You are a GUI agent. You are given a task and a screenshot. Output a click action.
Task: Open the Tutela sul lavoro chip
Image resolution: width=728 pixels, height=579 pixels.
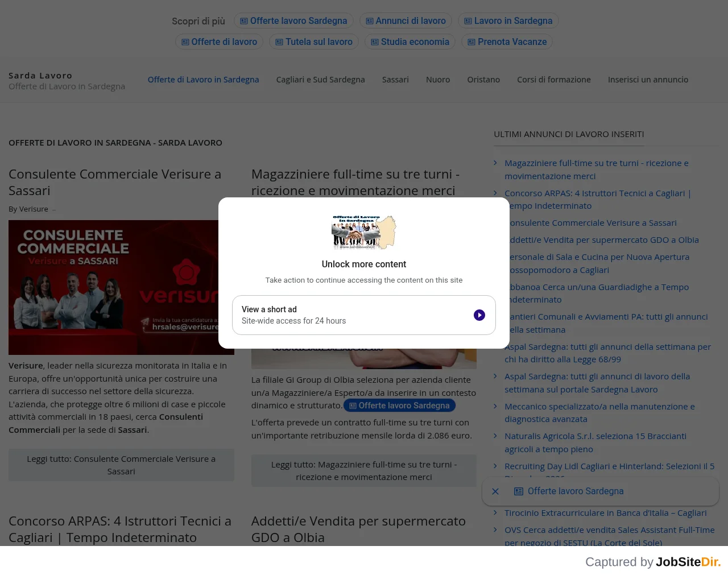click(314, 42)
